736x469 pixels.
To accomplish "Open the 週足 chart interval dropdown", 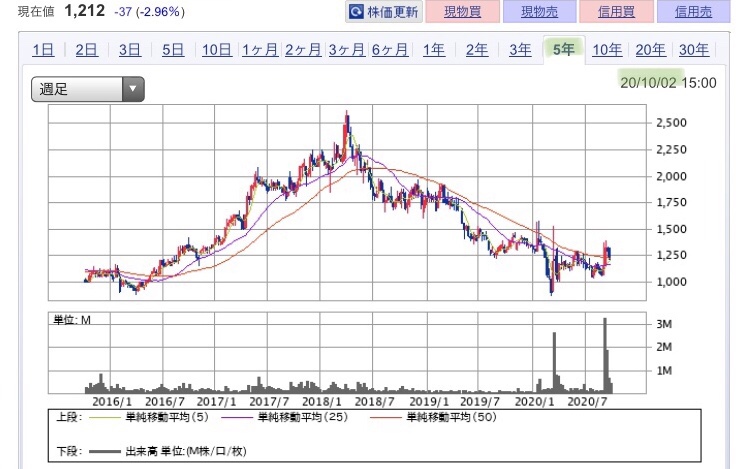I will pyautogui.click(x=88, y=89).
